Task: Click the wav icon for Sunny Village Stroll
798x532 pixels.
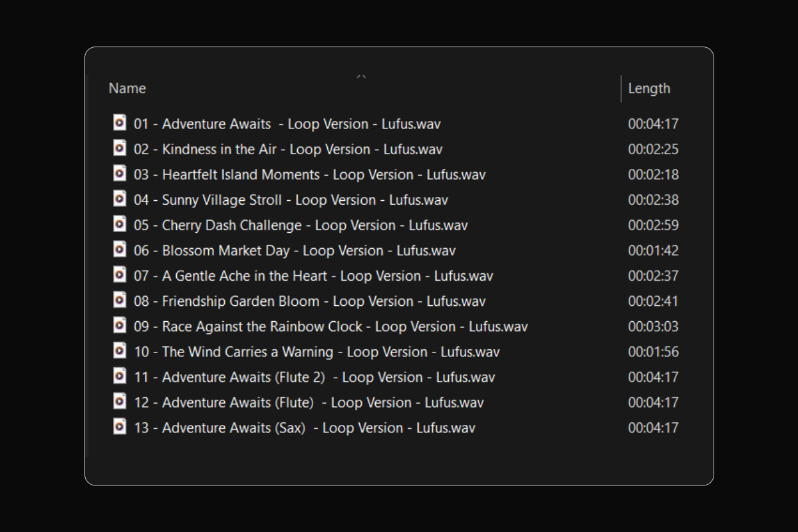Action: [x=120, y=198]
